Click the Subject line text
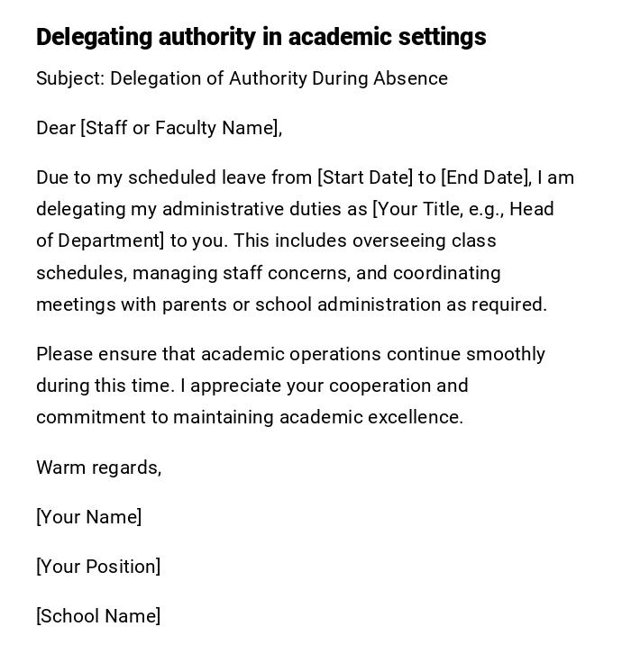 point(242,78)
